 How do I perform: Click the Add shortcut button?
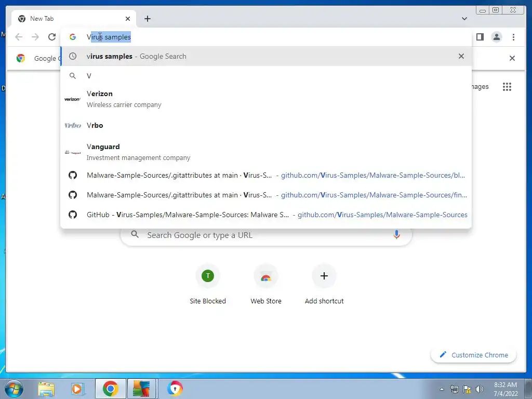(x=324, y=284)
